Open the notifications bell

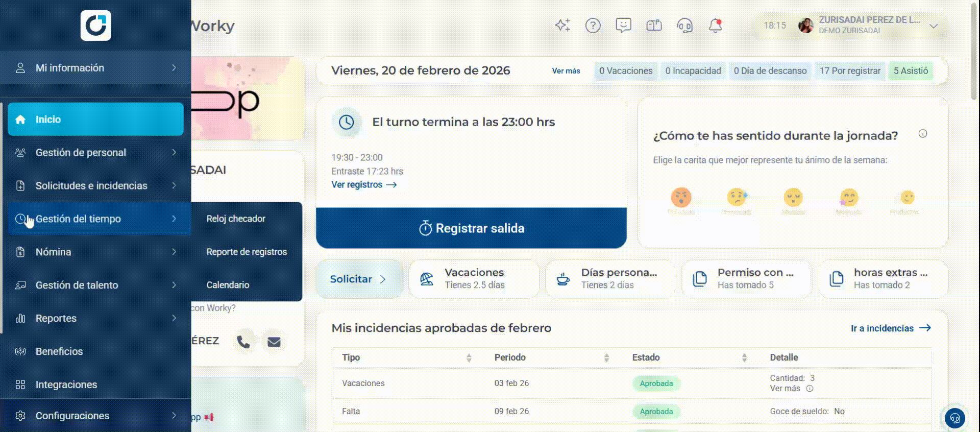click(x=715, y=25)
